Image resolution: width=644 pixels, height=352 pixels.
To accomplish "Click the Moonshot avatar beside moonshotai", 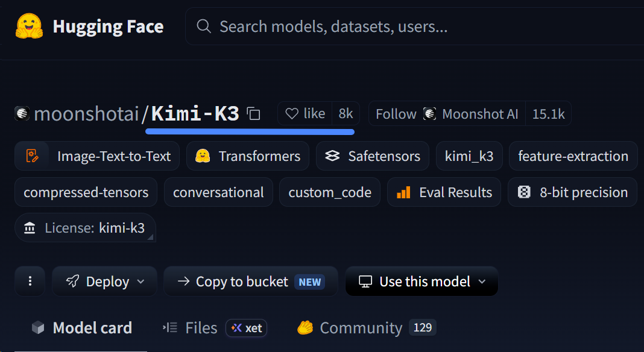I will click(x=22, y=113).
